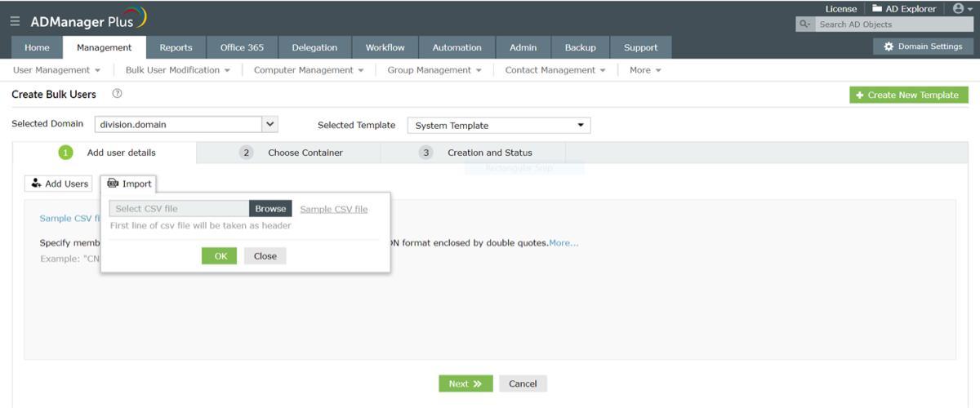Image resolution: width=980 pixels, height=408 pixels.
Task: Click the green OK button
Action: point(220,256)
